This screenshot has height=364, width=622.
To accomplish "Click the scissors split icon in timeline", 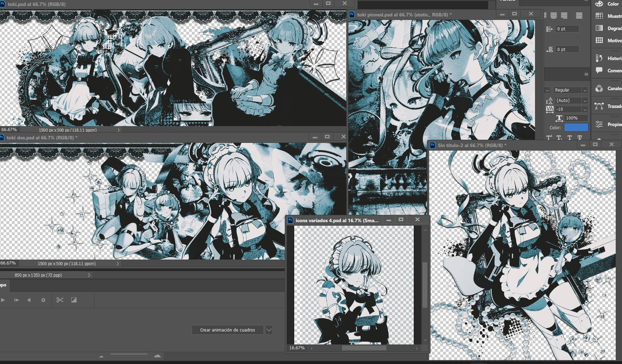I will [60, 300].
